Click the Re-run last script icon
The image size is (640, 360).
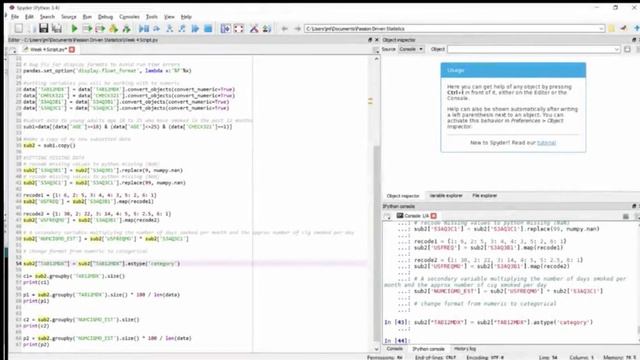pyautogui.click(x=127, y=29)
